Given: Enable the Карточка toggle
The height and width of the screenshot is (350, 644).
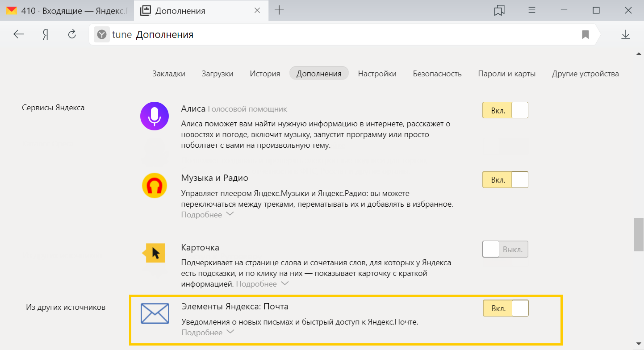Looking at the screenshot, I should point(505,249).
